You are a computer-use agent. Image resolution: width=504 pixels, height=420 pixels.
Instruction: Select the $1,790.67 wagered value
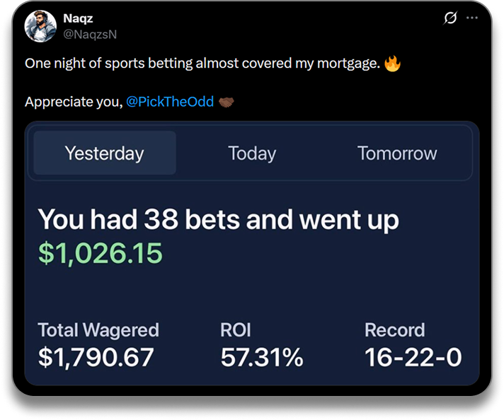pyautogui.click(x=96, y=357)
